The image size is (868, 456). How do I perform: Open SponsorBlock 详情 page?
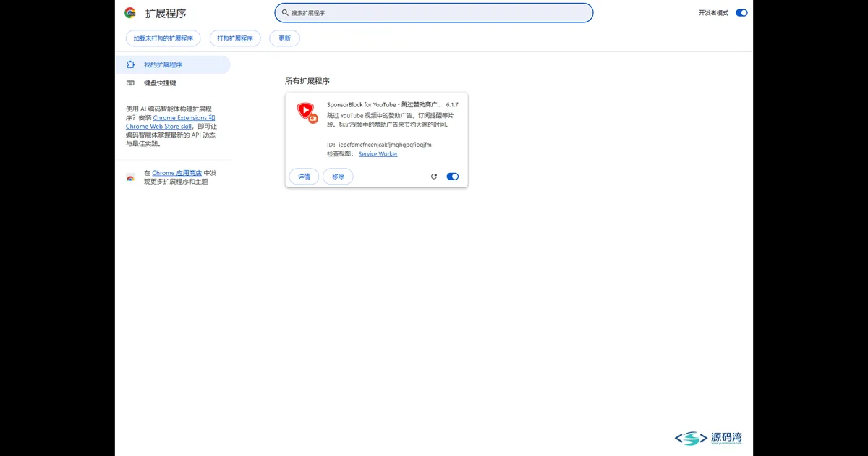(x=304, y=177)
